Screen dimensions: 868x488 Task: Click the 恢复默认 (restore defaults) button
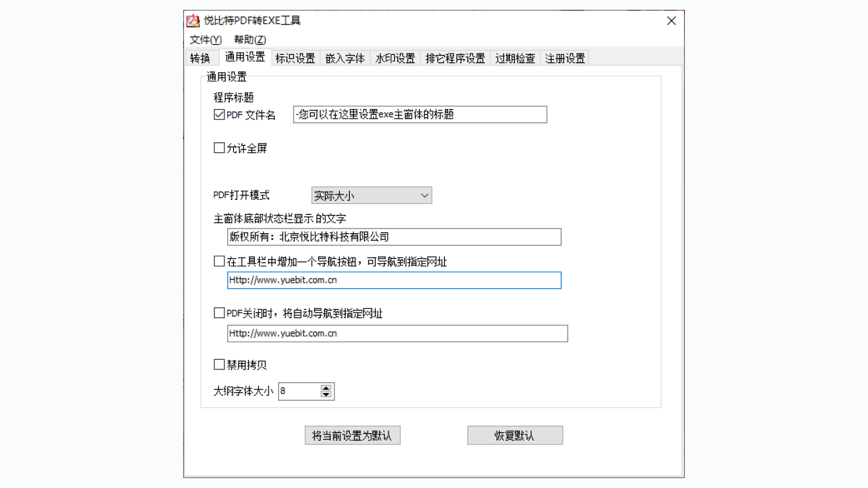coord(515,434)
